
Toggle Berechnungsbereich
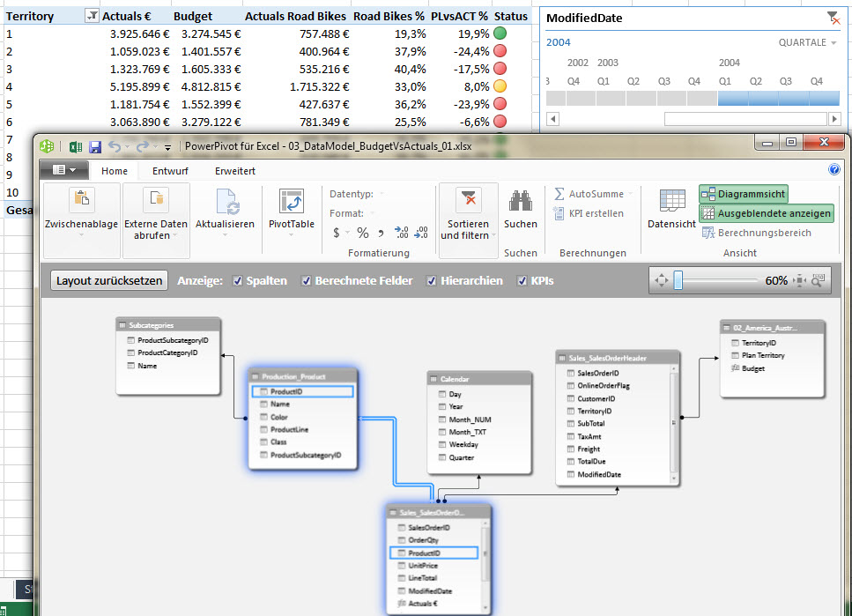(756, 233)
